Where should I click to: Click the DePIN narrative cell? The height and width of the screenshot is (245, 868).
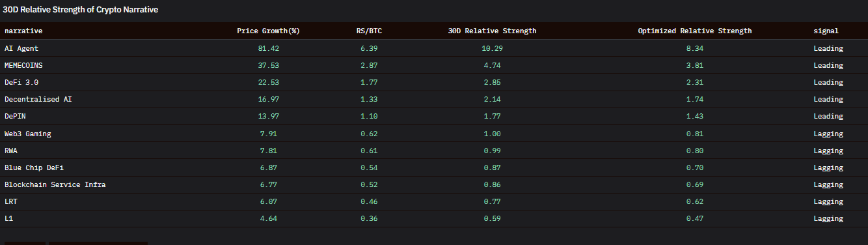(x=15, y=116)
